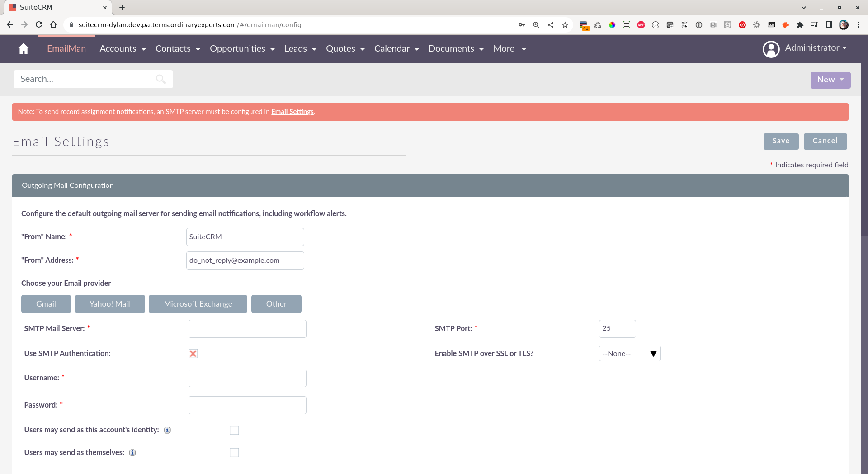This screenshot has width=868, height=474.
Task: Reload the page with the refresh icon
Action: (39, 25)
